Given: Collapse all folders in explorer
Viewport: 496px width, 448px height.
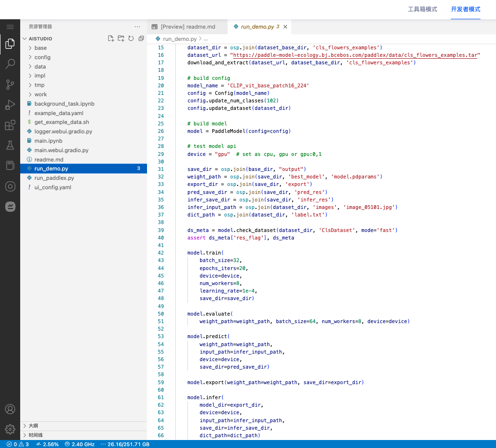Looking at the screenshot, I should point(141,39).
